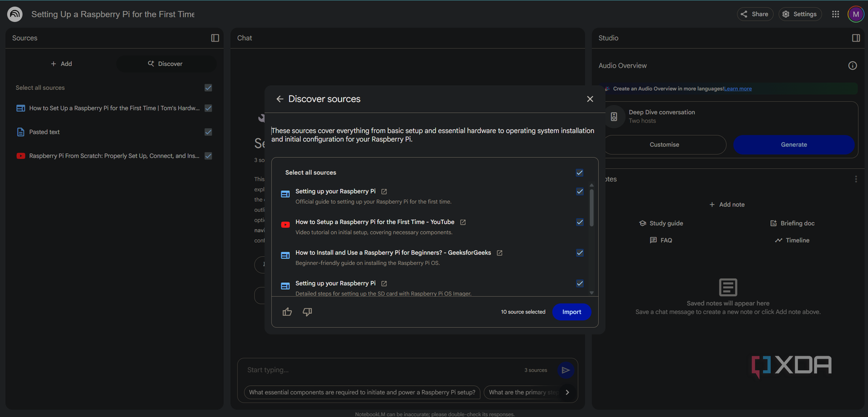Click the dialog source list up-scroll arrow

point(591,185)
